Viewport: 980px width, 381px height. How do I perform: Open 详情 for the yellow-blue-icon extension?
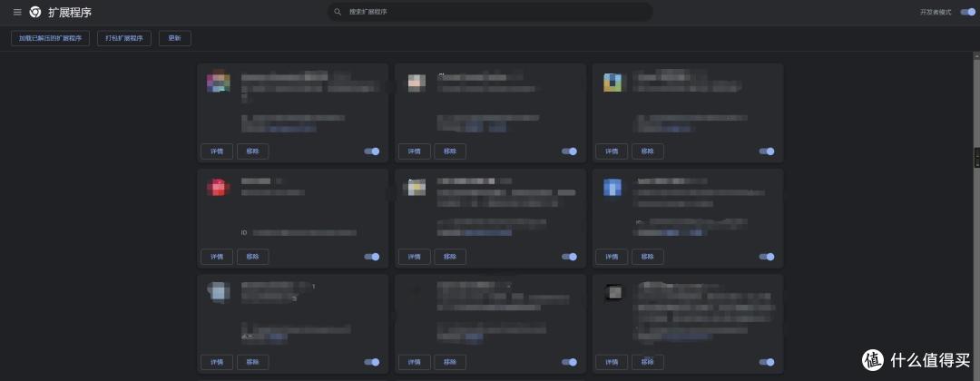[612, 151]
